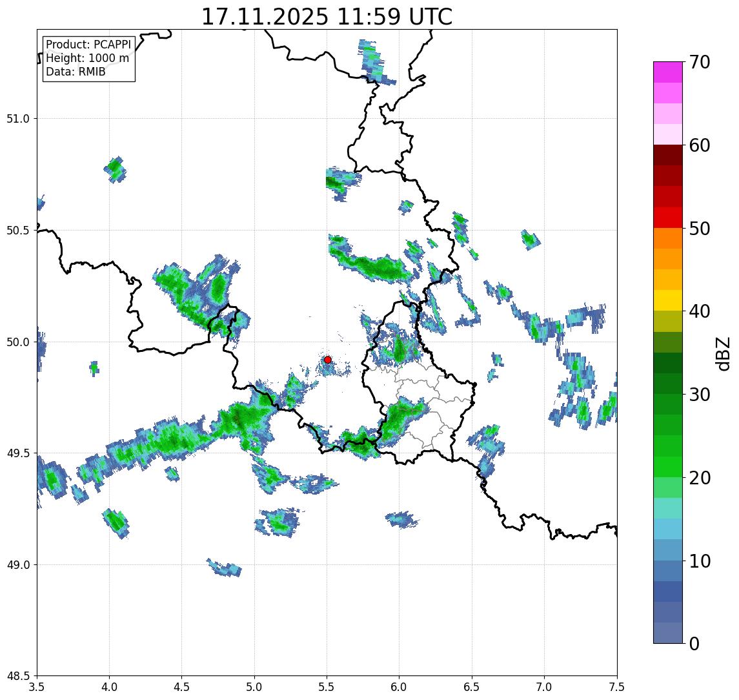Image resolution: width=739 pixels, height=700 pixels.
Task: Click the 'Data: RMIB' legend line
Action: (76, 72)
